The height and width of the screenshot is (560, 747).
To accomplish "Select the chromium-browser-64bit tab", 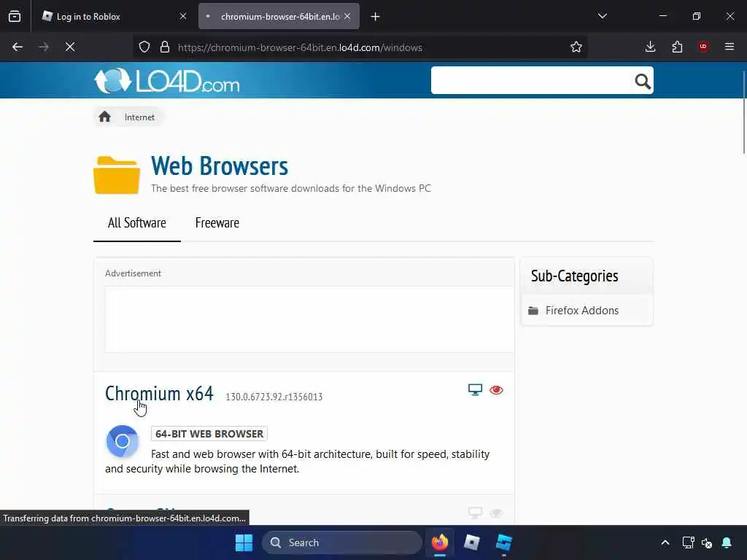I will [x=279, y=16].
